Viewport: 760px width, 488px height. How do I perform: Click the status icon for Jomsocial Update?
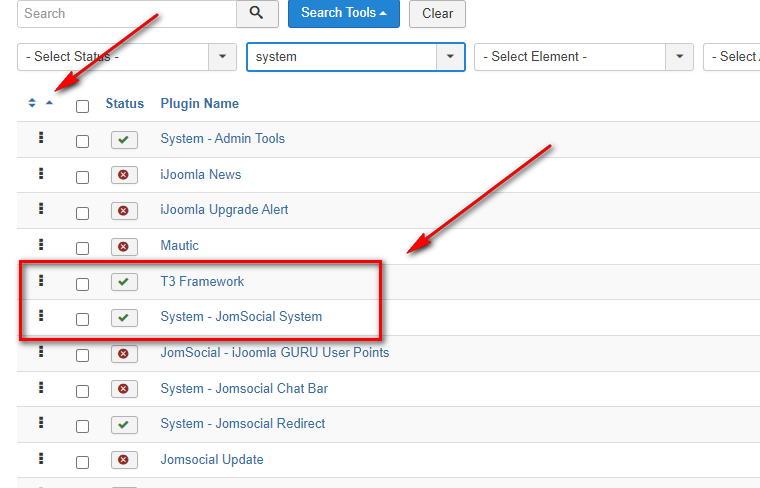pos(124,460)
